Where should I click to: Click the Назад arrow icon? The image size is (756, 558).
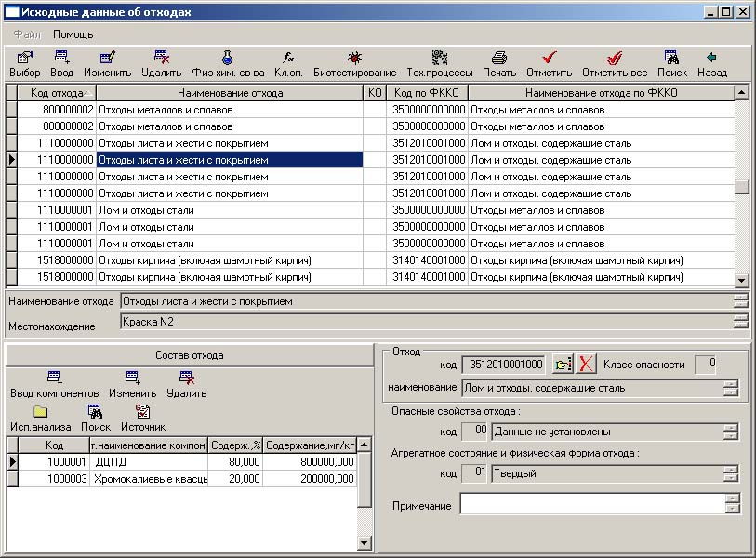click(711, 64)
